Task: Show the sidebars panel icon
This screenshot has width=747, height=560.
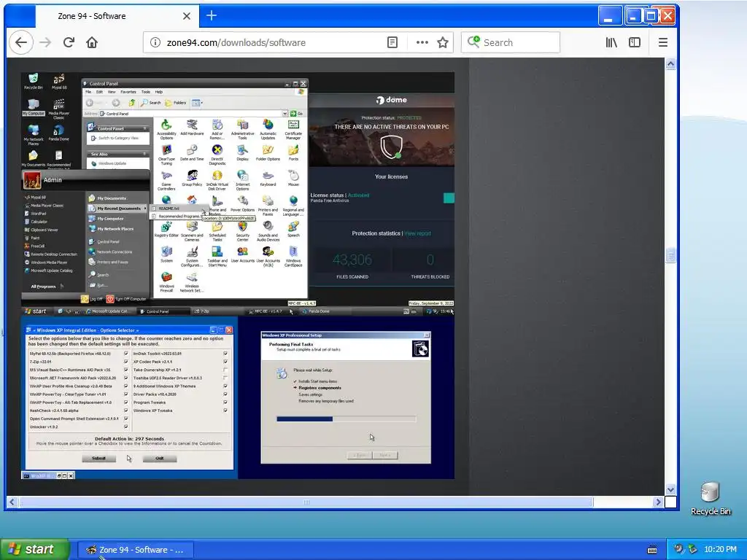Action: (635, 42)
